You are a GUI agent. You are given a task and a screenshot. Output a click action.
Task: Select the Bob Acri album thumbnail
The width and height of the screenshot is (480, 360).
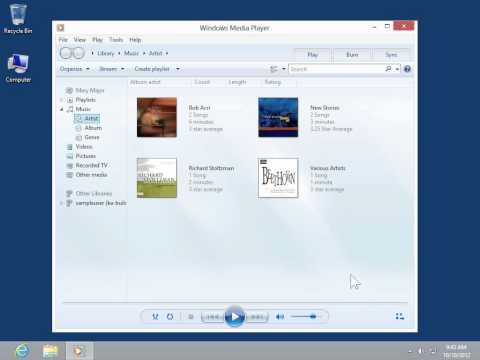157,117
